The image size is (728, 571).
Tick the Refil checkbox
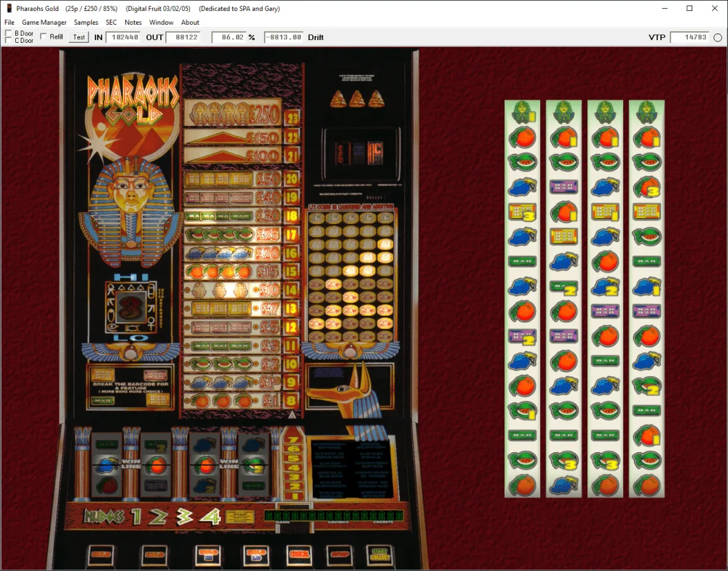43,36
